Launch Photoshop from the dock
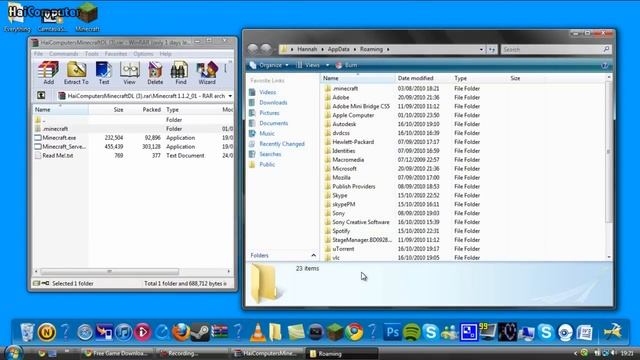The width and height of the screenshot is (640, 360). pos(392,332)
